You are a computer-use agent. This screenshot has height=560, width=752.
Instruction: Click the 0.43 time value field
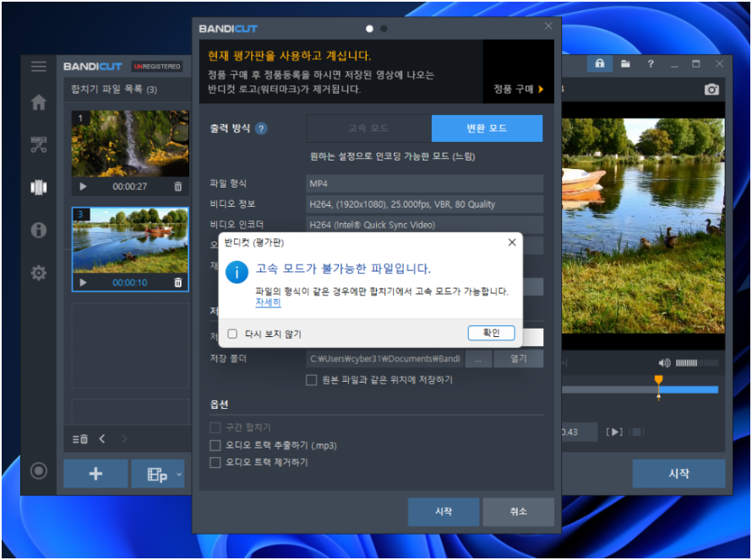579,432
